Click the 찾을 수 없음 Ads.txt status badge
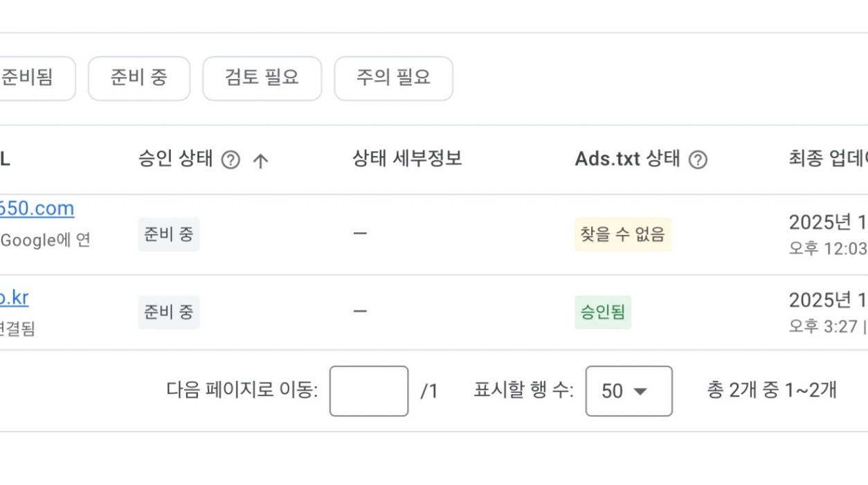 click(x=622, y=234)
